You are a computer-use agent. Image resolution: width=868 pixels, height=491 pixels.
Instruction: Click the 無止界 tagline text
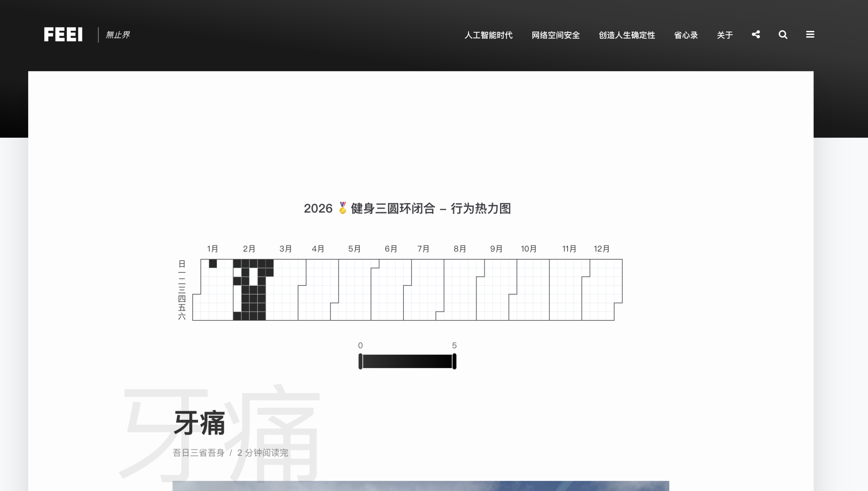(x=118, y=35)
